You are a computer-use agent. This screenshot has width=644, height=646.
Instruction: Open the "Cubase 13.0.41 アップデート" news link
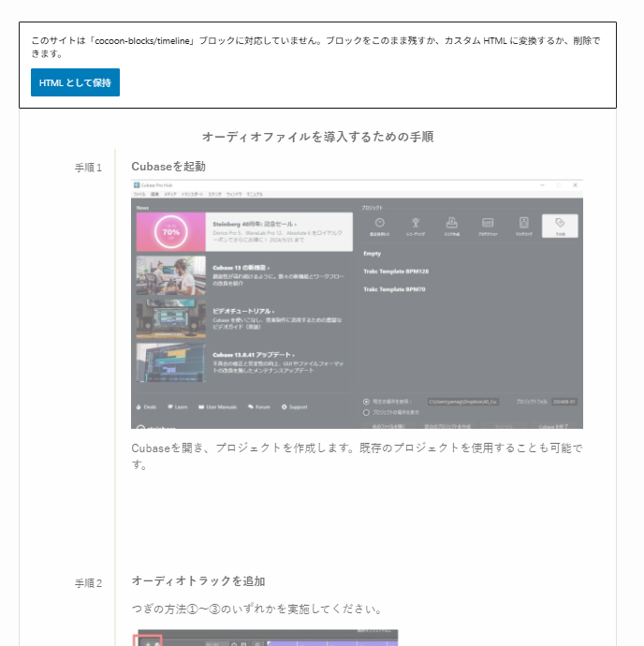pyautogui.click(x=254, y=355)
